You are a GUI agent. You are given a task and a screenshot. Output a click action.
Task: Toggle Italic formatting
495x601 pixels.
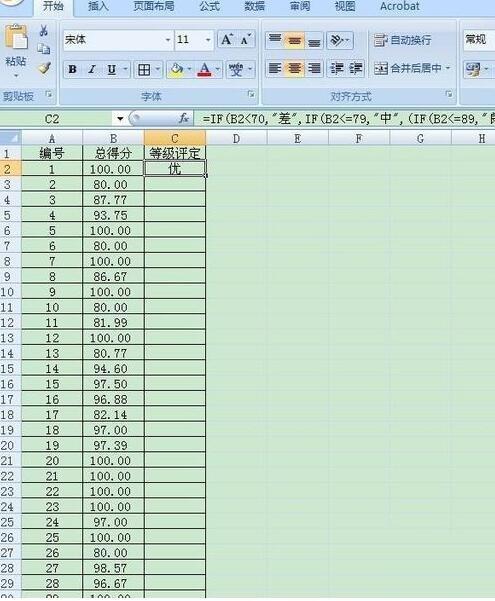pos(92,70)
